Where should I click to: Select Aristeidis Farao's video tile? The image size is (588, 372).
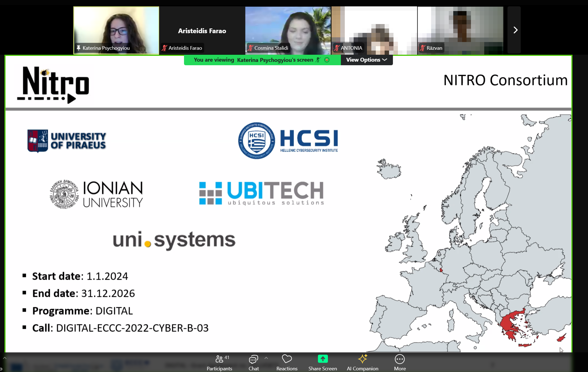click(x=202, y=30)
